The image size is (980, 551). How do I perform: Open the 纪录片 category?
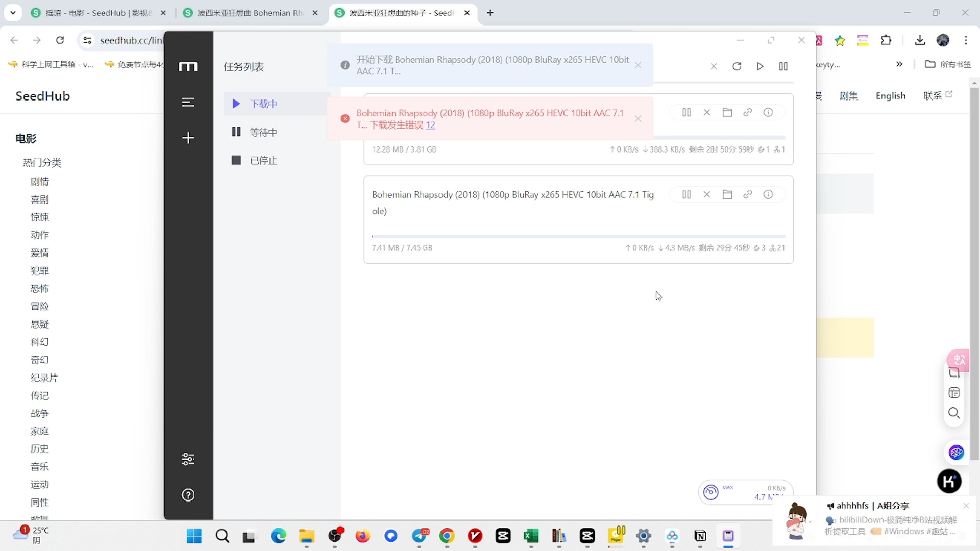pos(44,378)
